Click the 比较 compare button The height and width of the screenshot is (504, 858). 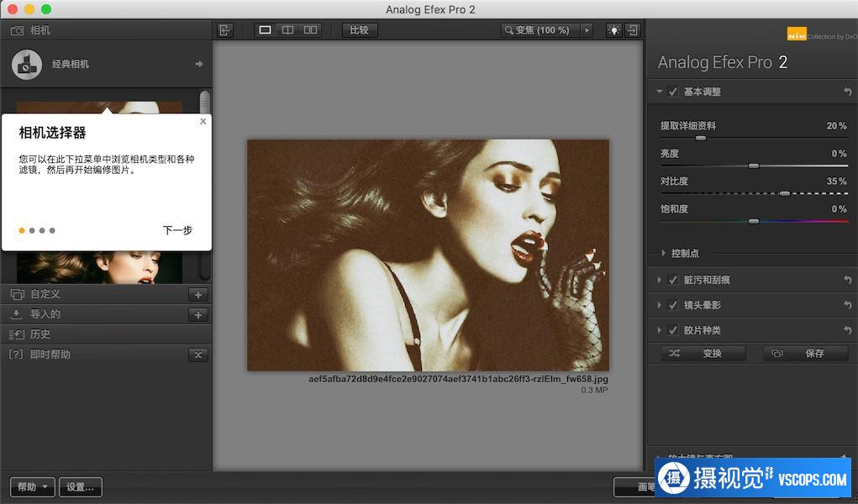pos(360,30)
